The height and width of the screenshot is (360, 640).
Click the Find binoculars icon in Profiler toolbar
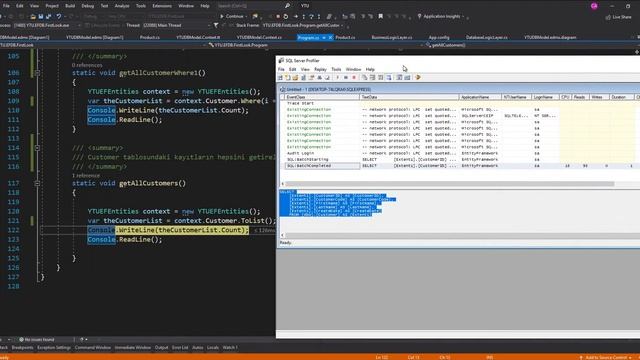(320, 78)
